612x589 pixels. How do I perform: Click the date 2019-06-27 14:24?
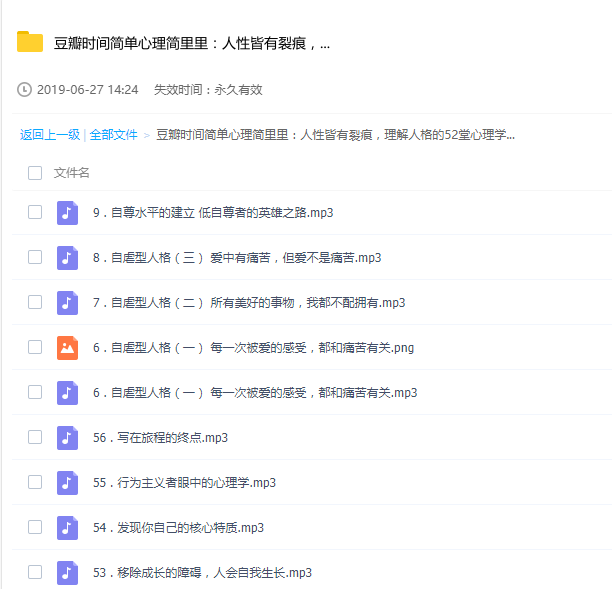pyautogui.click(x=87, y=90)
